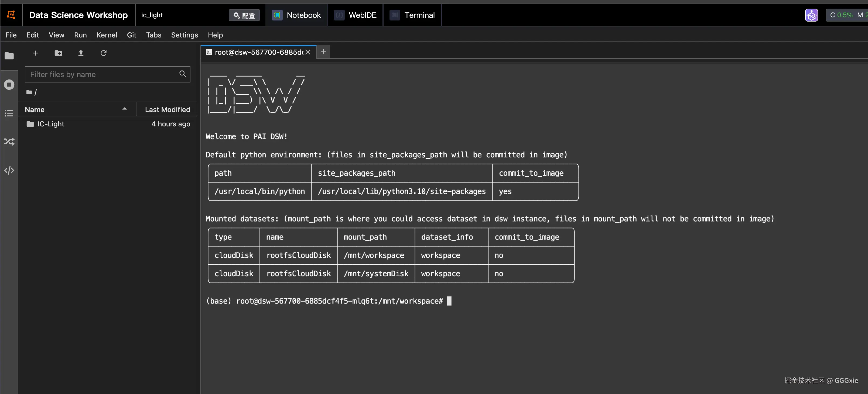868x394 pixels.
Task: Click the upload files icon
Action: pos(81,53)
